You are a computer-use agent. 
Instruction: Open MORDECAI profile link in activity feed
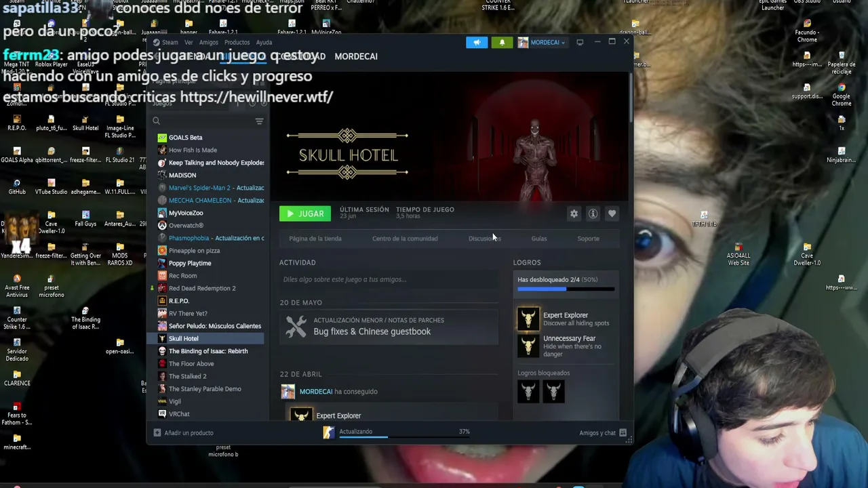pos(316,392)
